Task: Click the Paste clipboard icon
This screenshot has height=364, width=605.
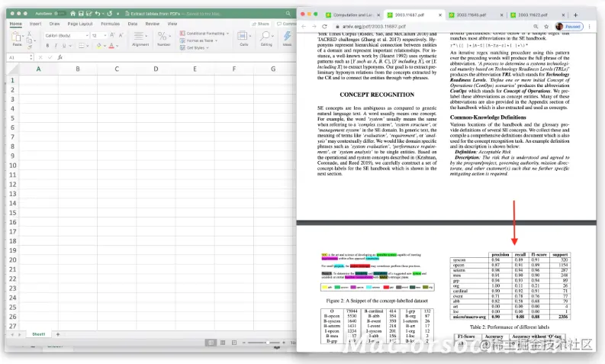Action: (16, 37)
